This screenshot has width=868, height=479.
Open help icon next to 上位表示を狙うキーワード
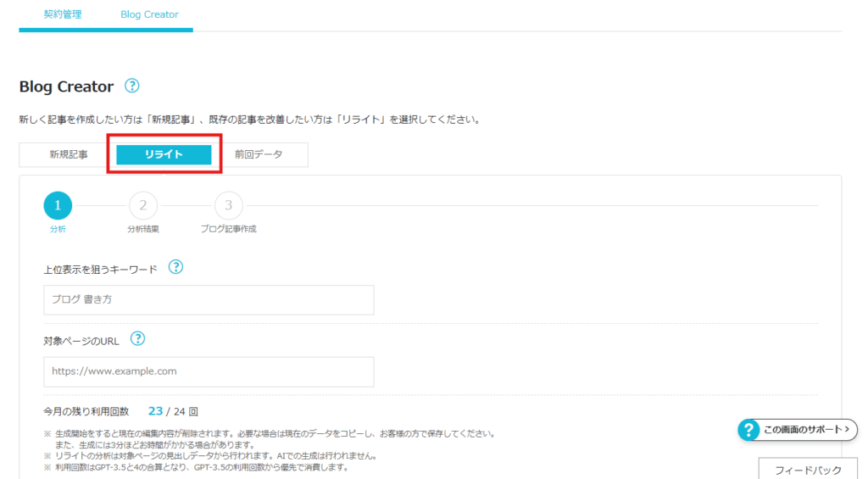click(175, 268)
